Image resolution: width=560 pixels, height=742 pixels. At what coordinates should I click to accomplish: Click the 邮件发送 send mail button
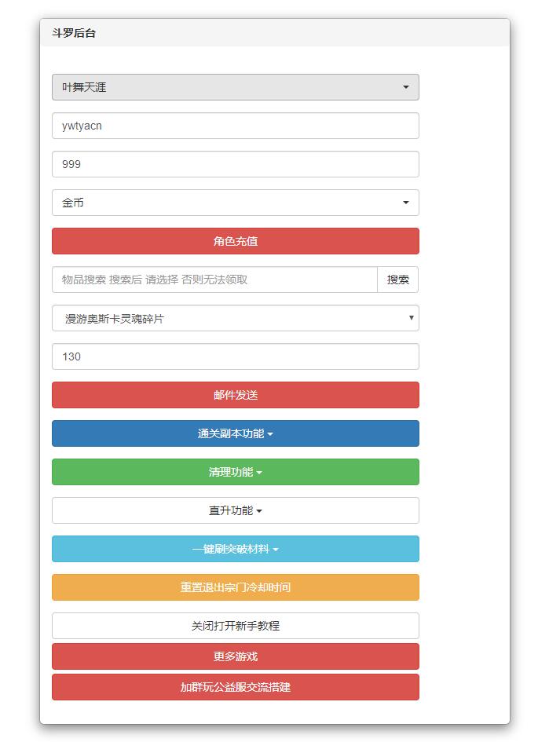click(236, 395)
